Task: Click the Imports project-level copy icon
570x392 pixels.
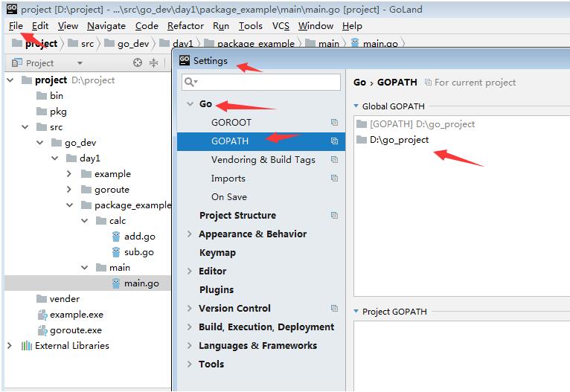Action: tap(334, 178)
